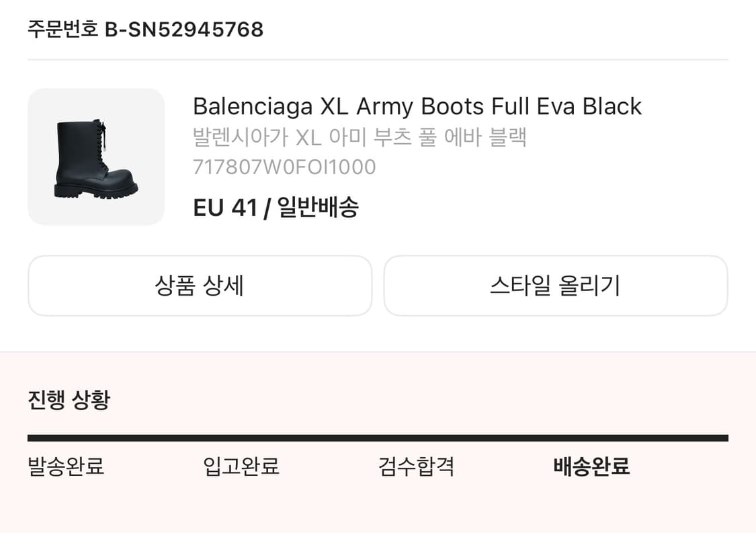Viewport: 756px width, 533px height.
Task: Click the black order progress bar
Action: (x=378, y=438)
